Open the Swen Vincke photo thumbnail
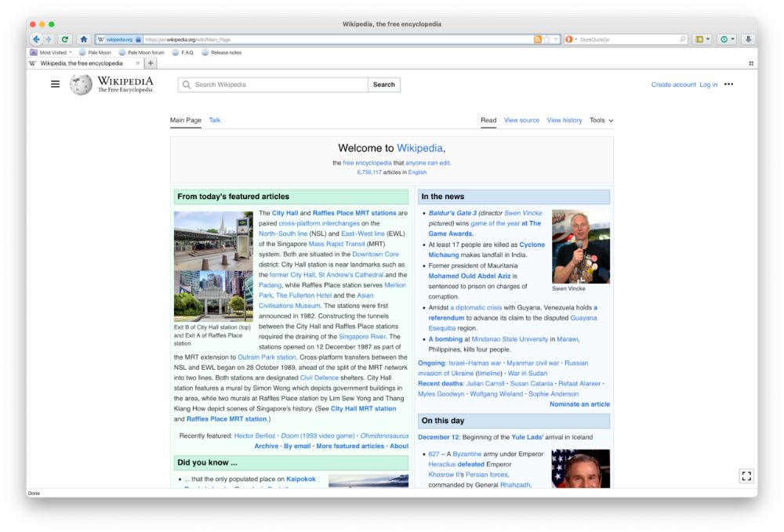The width and height of the screenshot is (784, 532). click(x=580, y=246)
